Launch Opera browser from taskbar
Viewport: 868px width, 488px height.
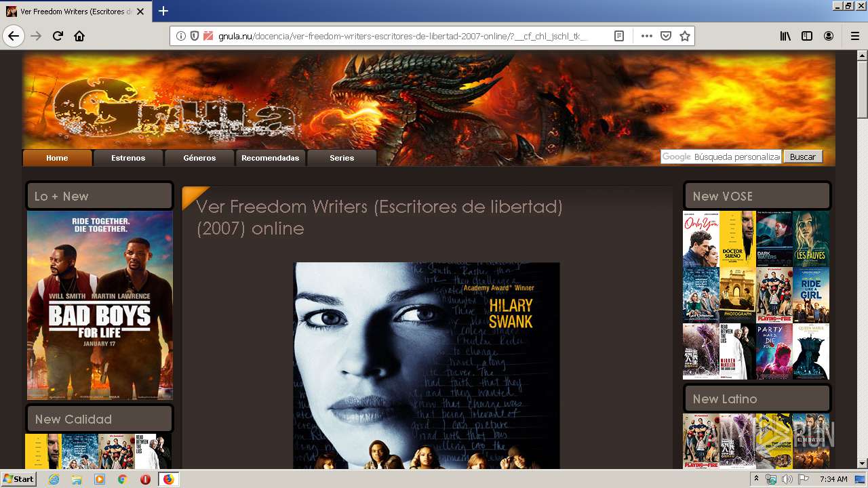(145, 479)
